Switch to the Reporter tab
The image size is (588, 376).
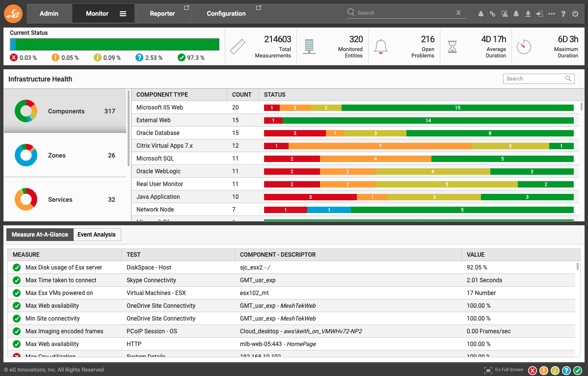(x=162, y=13)
